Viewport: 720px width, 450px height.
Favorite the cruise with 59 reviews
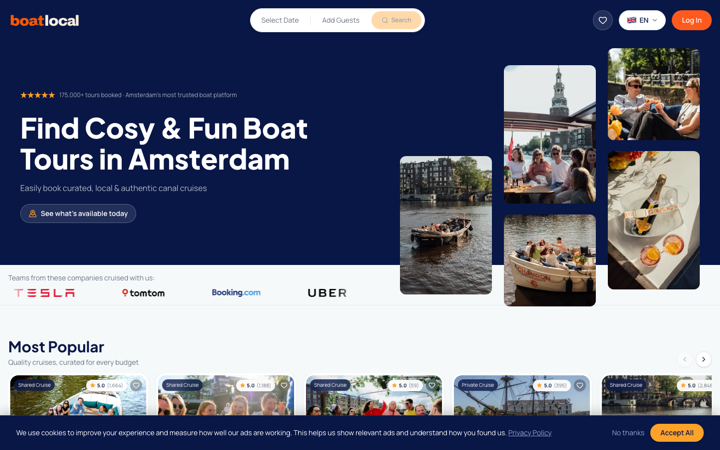click(432, 385)
